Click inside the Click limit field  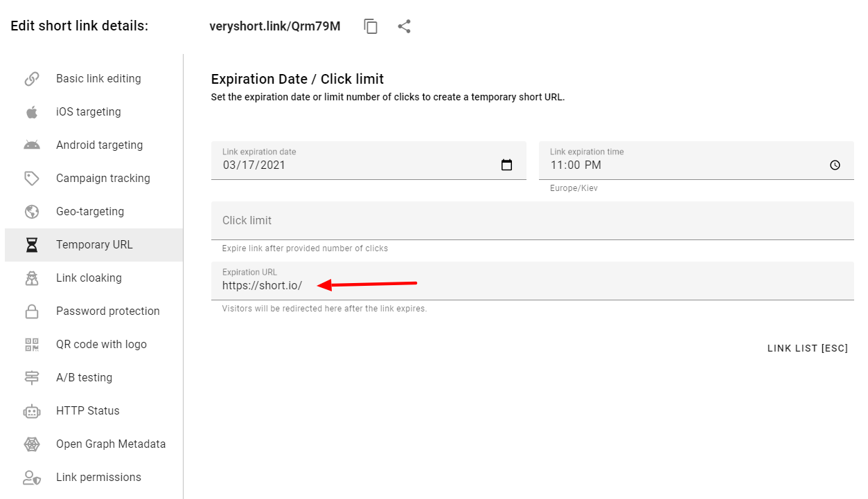(416, 220)
